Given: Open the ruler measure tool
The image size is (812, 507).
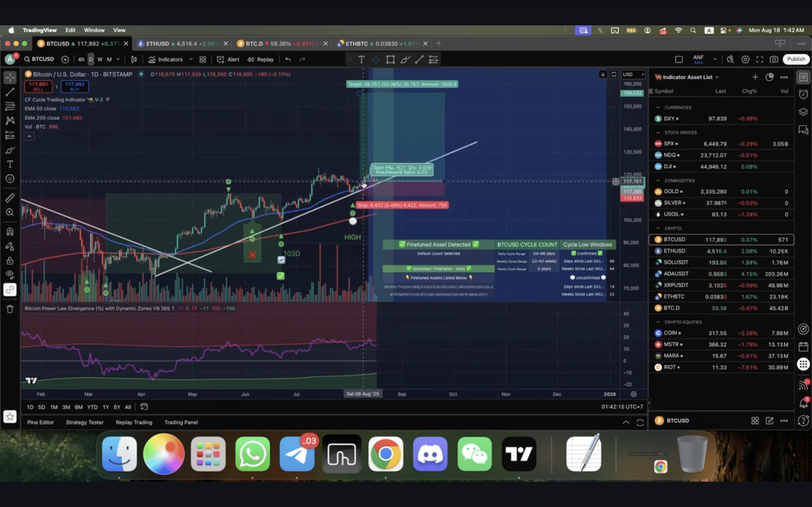Looking at the screenshot, I should point(10,198).
